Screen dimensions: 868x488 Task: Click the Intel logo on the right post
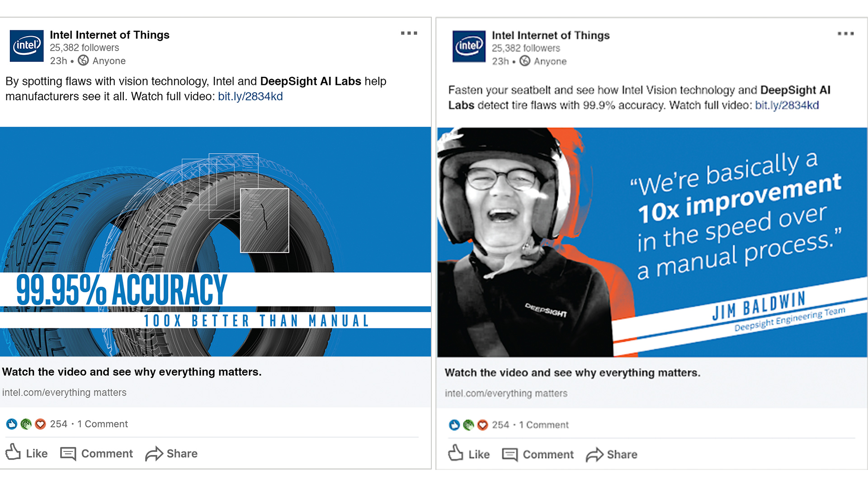(469, 46)
